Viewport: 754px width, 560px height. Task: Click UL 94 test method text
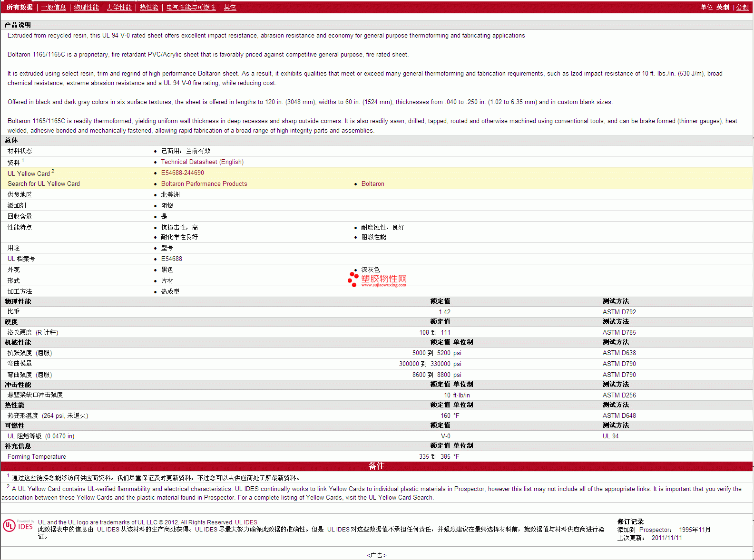coord(610,436)
